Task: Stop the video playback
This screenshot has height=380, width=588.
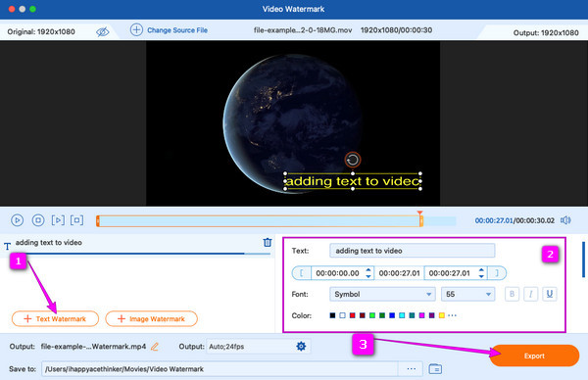Action: 38,220
